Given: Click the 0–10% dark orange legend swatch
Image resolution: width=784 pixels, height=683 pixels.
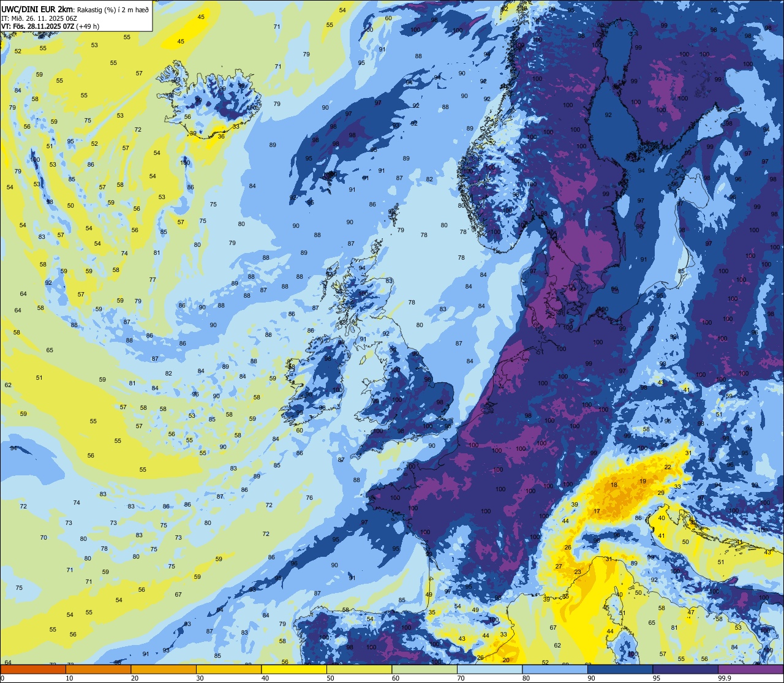Looking at the screenshot, I should point(33,670).
